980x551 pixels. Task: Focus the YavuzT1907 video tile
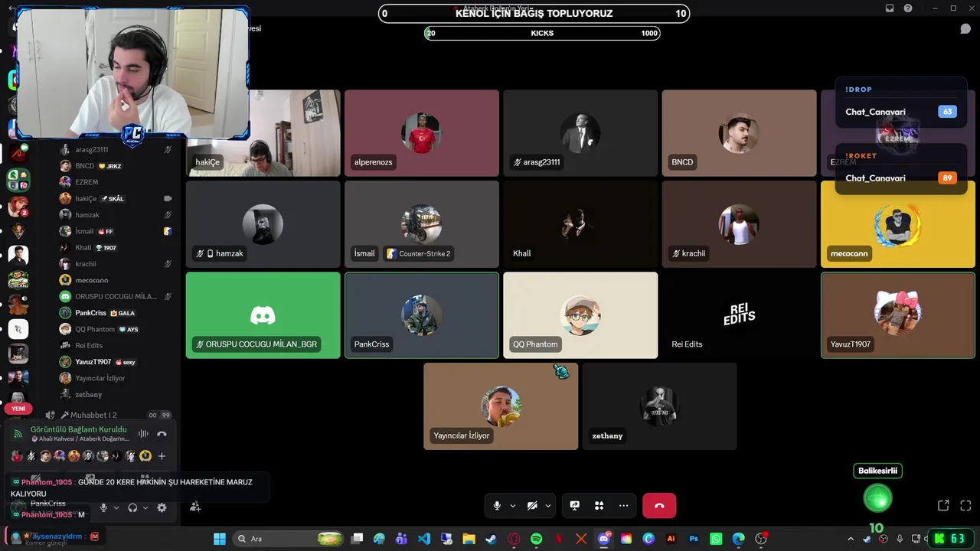click(898, 315)
